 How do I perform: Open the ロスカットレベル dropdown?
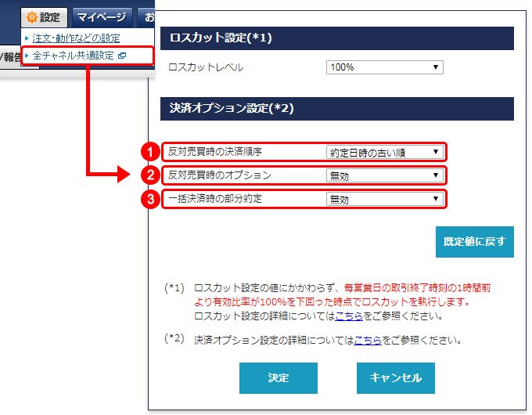[384, 67]
